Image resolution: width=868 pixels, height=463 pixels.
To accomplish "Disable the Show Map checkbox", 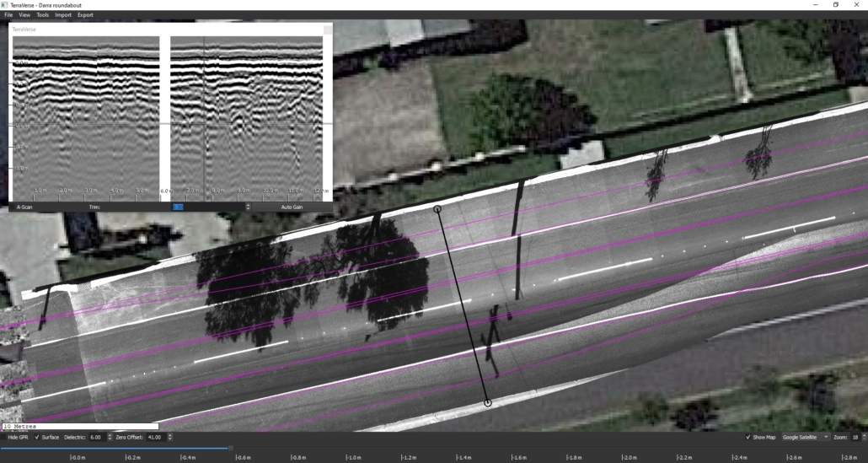I will pos(748,437).
